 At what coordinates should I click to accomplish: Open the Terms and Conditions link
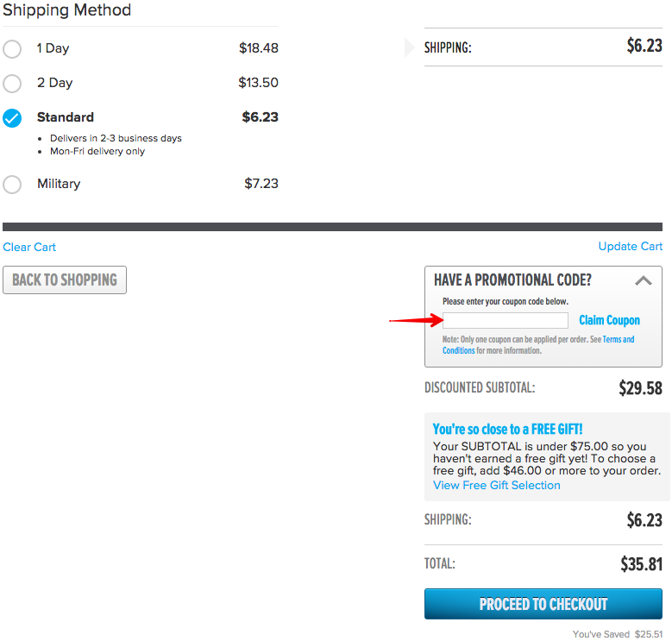[618, 340]
